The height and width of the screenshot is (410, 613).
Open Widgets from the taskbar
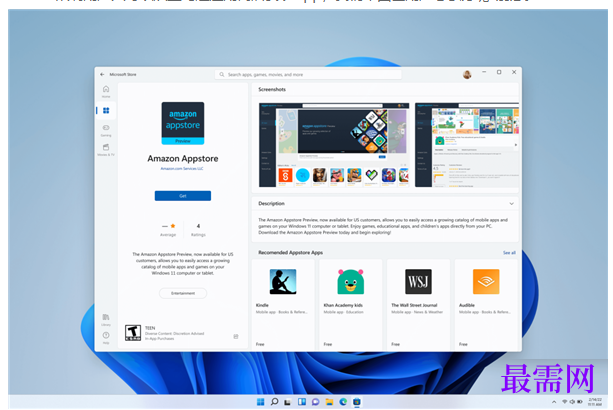(x=302, y=402)
